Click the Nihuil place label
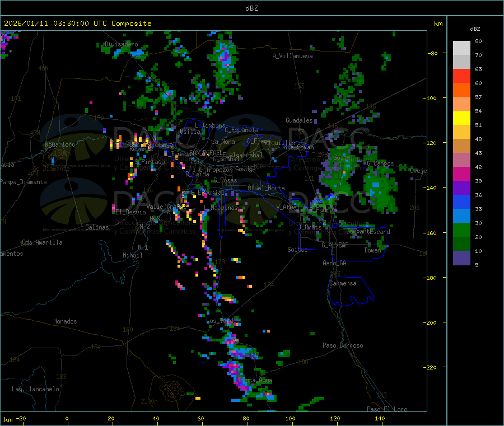 [133, 255]
